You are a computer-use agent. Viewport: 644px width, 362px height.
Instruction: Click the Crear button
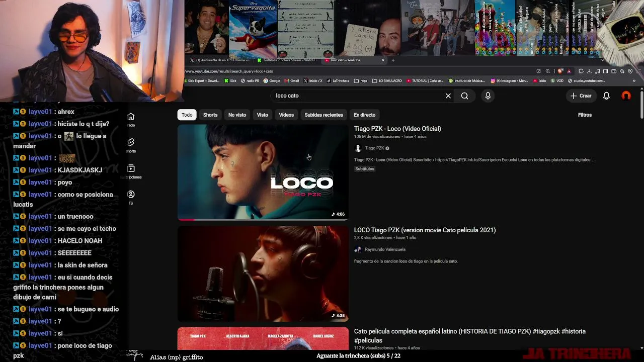pos(581,96)
